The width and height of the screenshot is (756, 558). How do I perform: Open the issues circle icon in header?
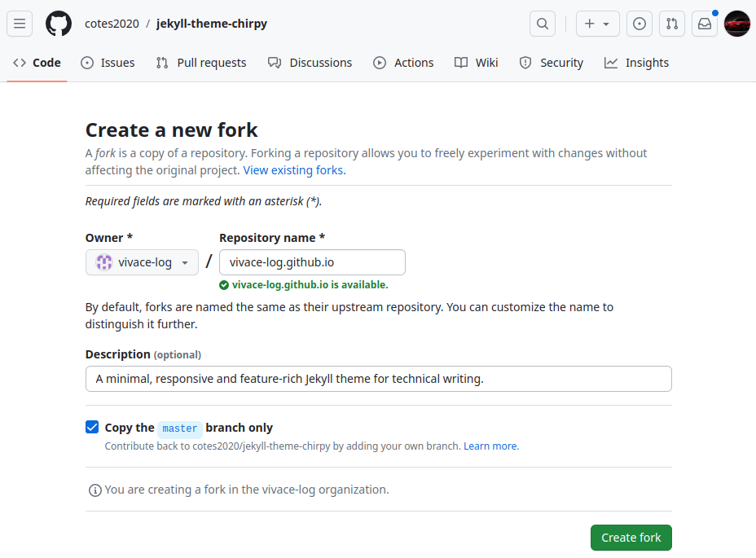click(x=640, y=24)
